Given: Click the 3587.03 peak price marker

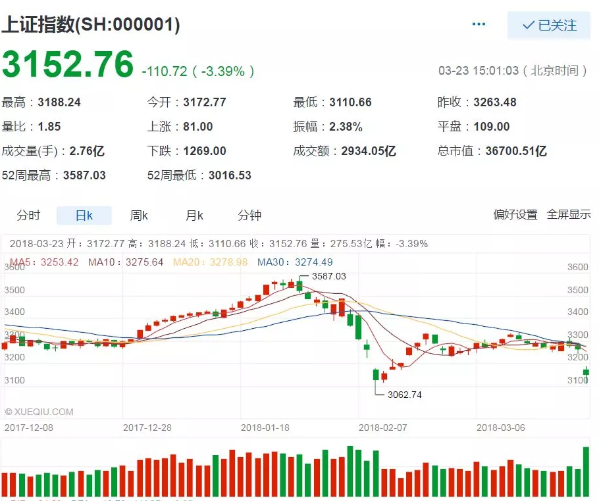Looking at the screenshot, I should [x=329, y=276].
